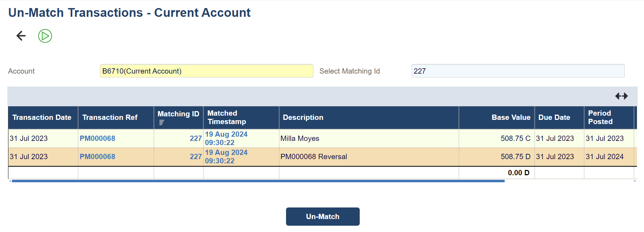Click matched timestamp in Reversal row

pos(226,157)
